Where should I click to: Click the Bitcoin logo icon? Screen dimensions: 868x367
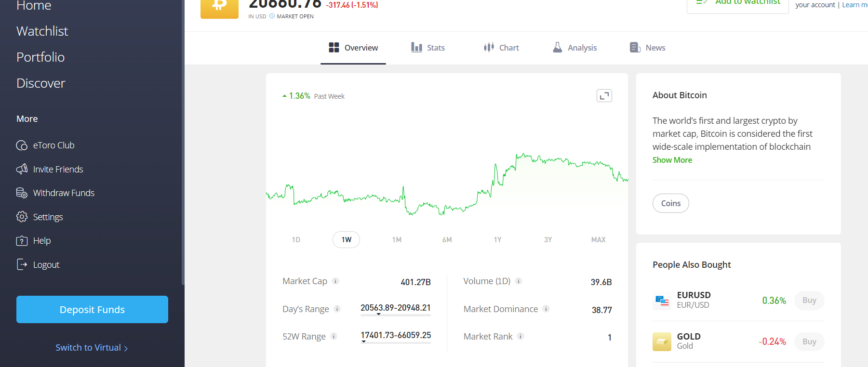click(x=219, y=9)
